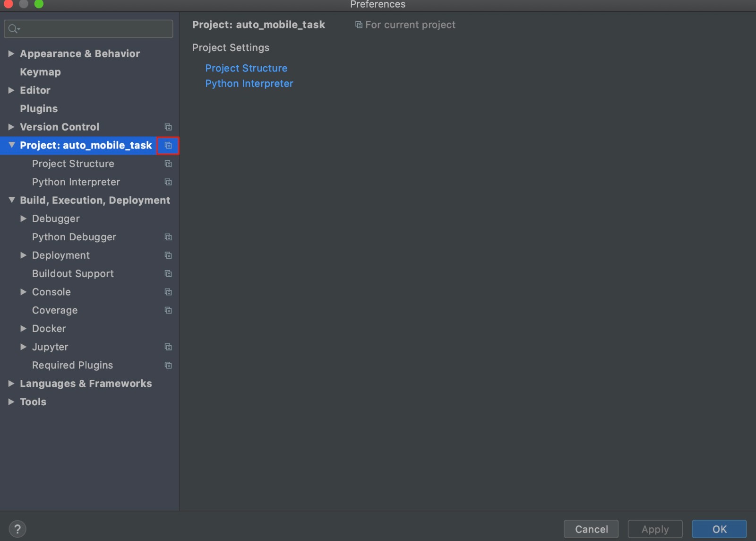756x541 pixels.
Task: Select Build, Execution, Deployment category
Action: click(95, 200)
